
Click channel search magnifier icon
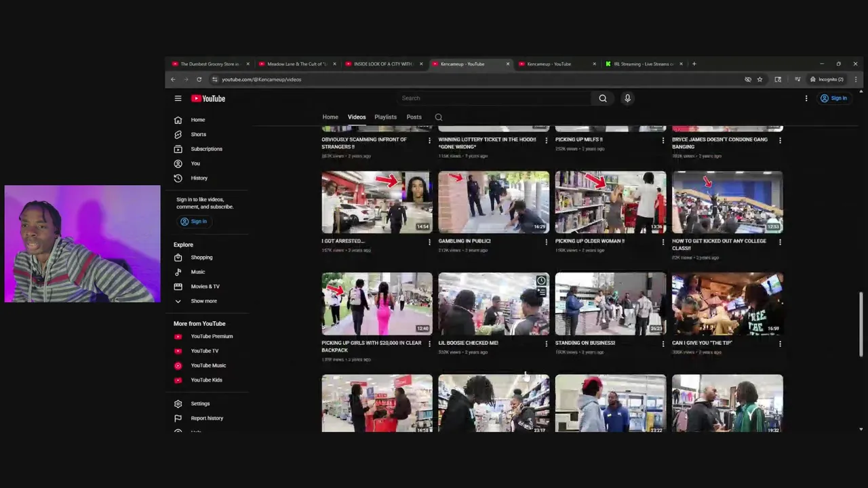pyautogui.click(x=439, y=117)
